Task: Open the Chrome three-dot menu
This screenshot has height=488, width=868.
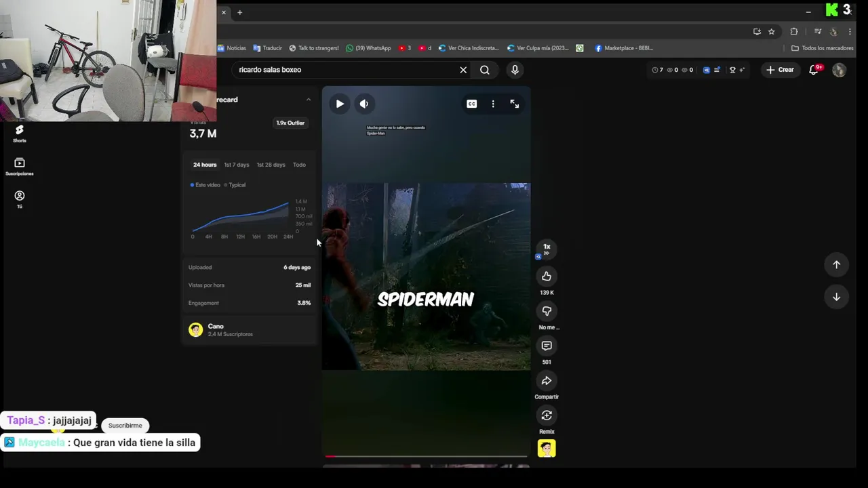Action: tap(850, 32)
